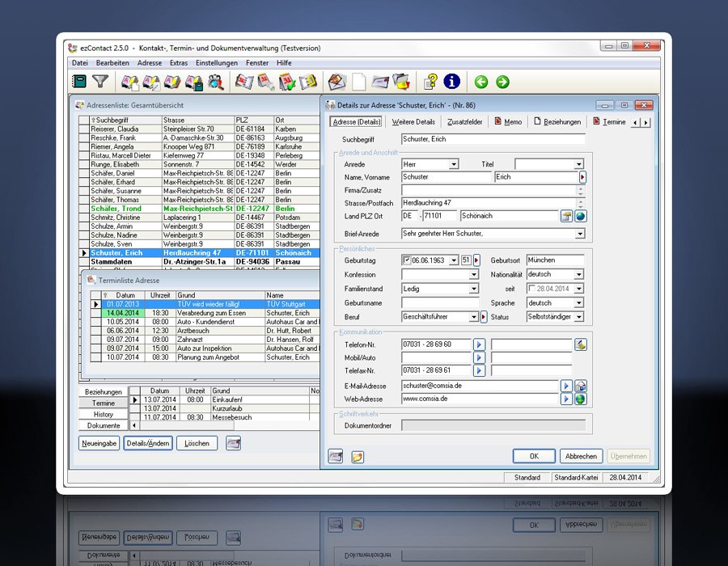Open website via globe icon beside Web-Adresse
Viewport: 728px width, 566px height.
[580, 399]
